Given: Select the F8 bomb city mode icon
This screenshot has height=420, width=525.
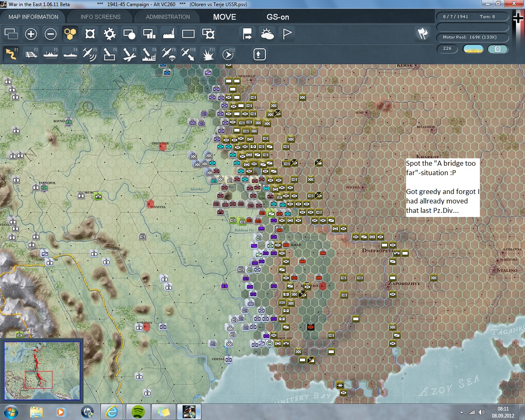Looking at the screenshot, I should pos(149,54).
